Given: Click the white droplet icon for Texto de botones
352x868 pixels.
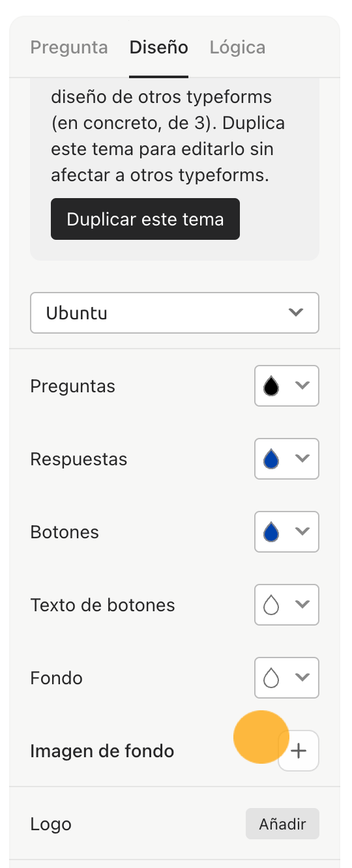Looking at the screenshot, I should pyautogui.click(x=271, y=605).
